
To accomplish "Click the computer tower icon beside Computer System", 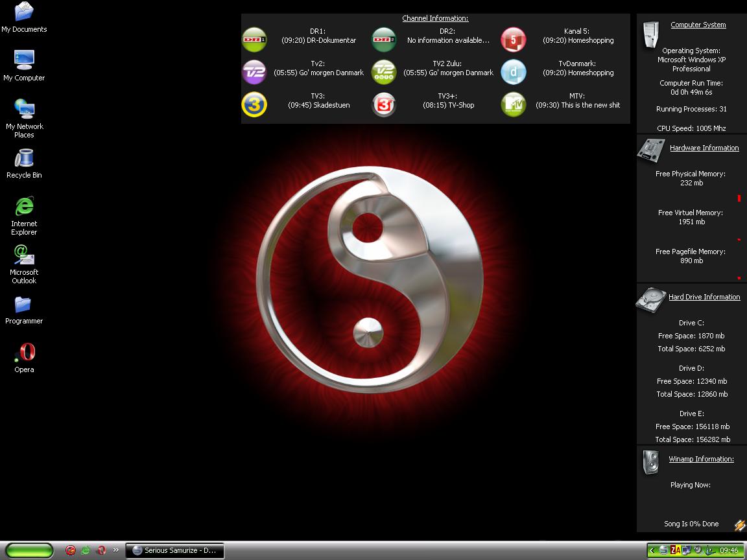I will [650, 34].
